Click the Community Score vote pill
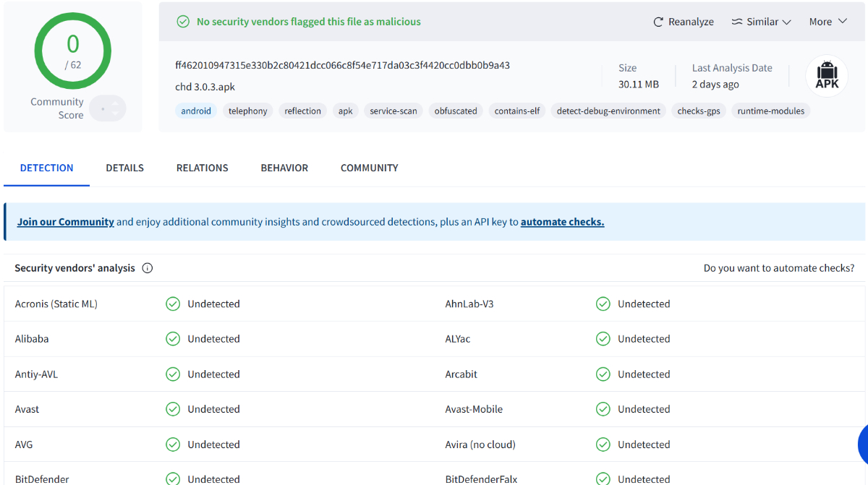 pyautogui.click(x=108, y=108)
